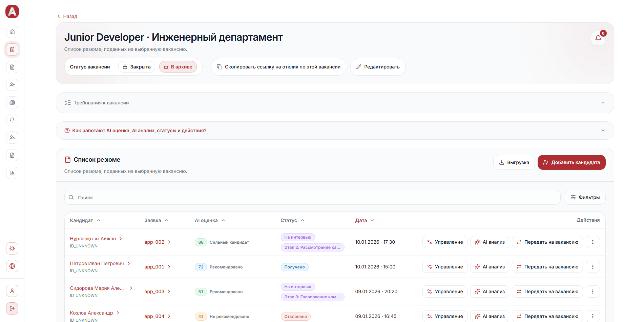
Task: Open application app_004
Action: 158,316
